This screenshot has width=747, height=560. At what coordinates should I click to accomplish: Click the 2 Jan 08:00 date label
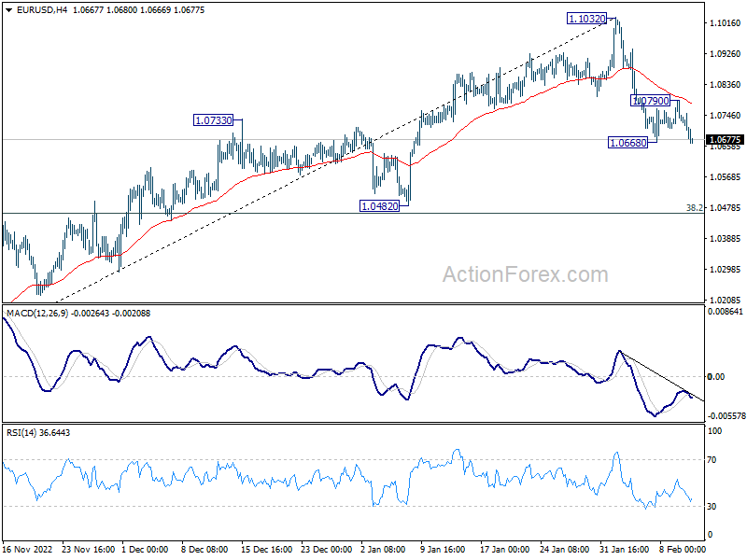(383, 549)
